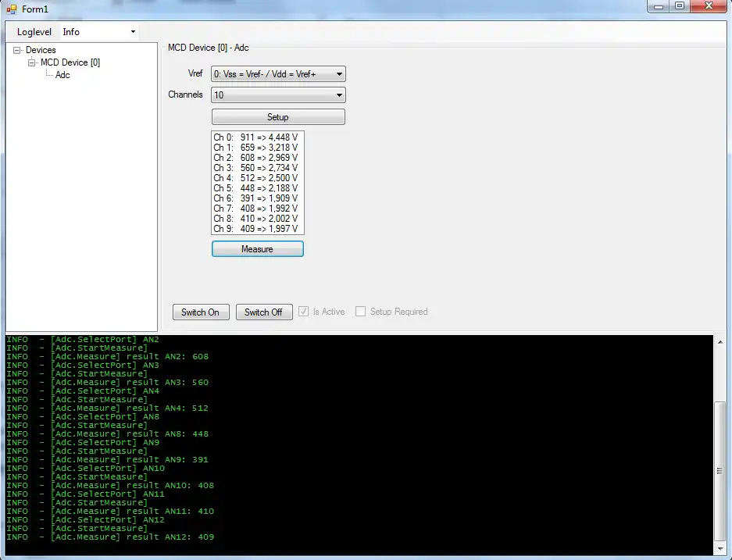The height and width of the screenshot is (560, 732).
Task: Minimize the Form1 window
Action: [659, 6]
